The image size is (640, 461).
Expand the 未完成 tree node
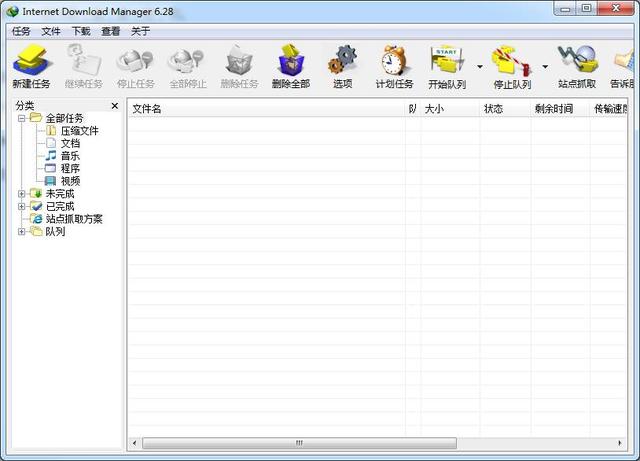22,194
